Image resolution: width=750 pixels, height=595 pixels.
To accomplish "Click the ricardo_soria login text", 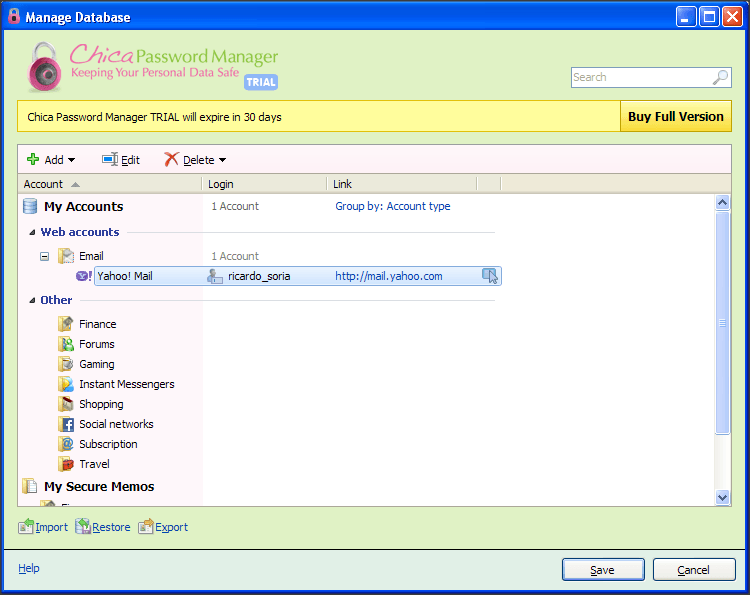I will (259, 276).
